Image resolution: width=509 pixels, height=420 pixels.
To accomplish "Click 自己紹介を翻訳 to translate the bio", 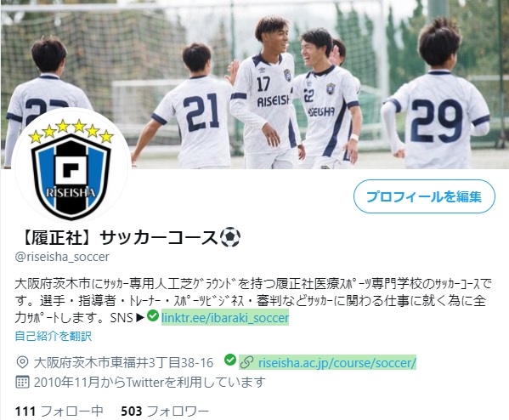I will coord(54,336).
